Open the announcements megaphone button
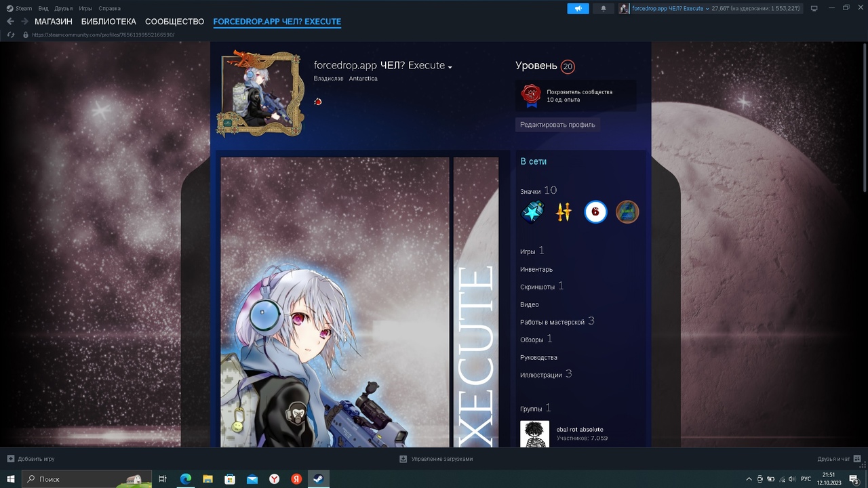The height and width of the screenshot is (488, 868). click(578, 9)
